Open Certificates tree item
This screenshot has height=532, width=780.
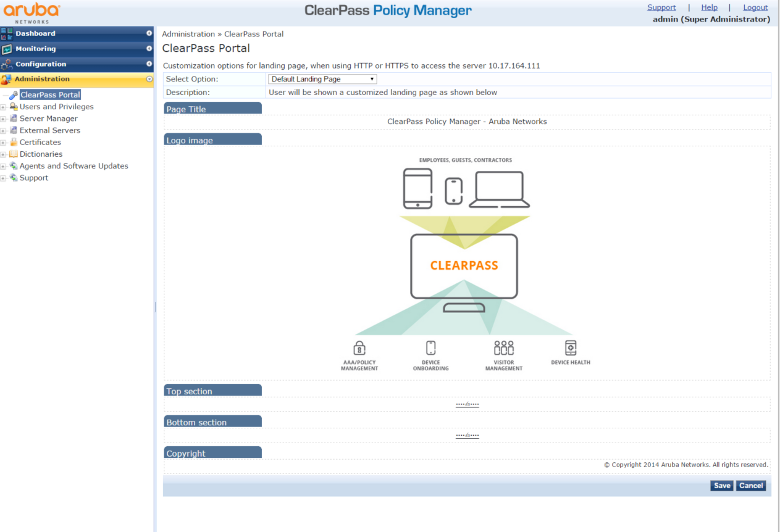(40, 142)
